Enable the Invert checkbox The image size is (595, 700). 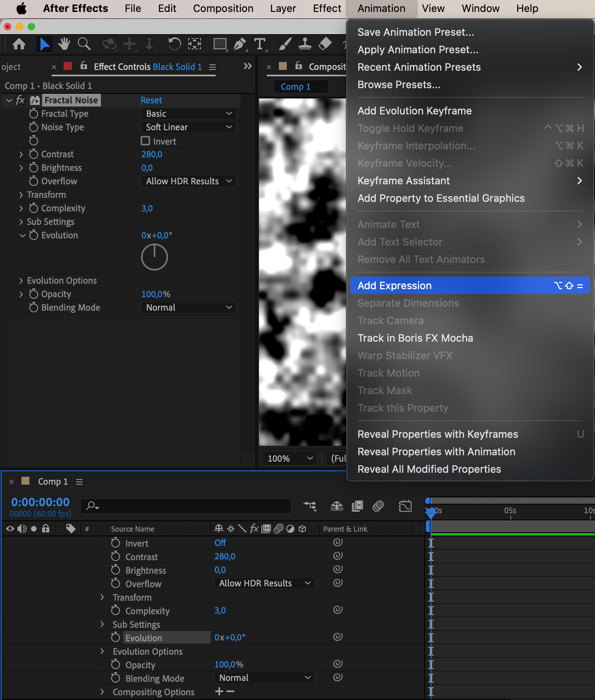(x=145, y=141)
